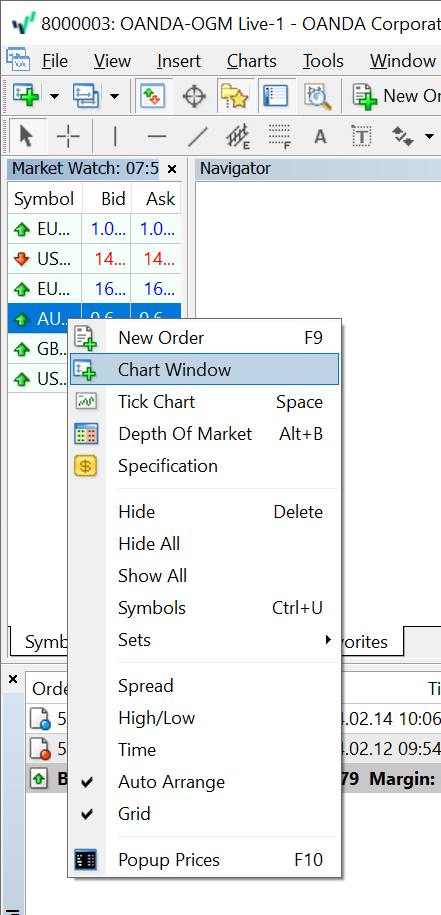
Task: Open the Profiles dropdown arrow
Action: (114, 96)
